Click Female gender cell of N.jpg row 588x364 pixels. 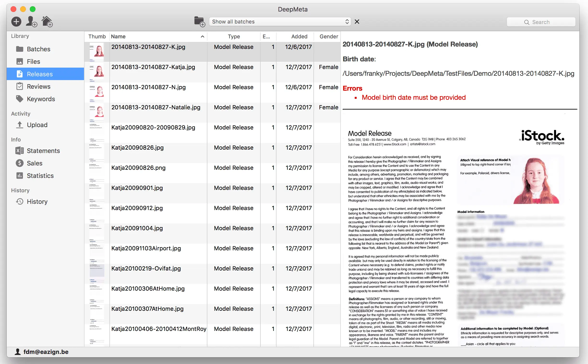click(x=328, y=87)
